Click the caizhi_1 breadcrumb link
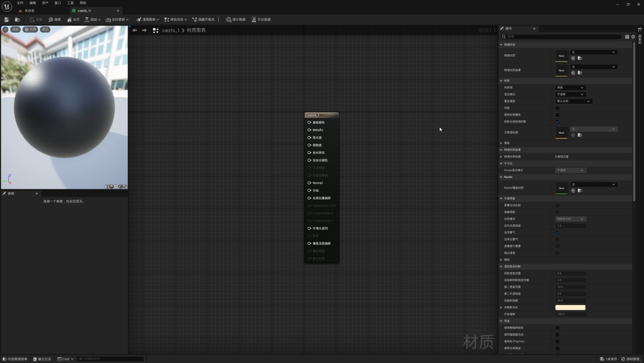644x363 pixels. pos(171,30)
